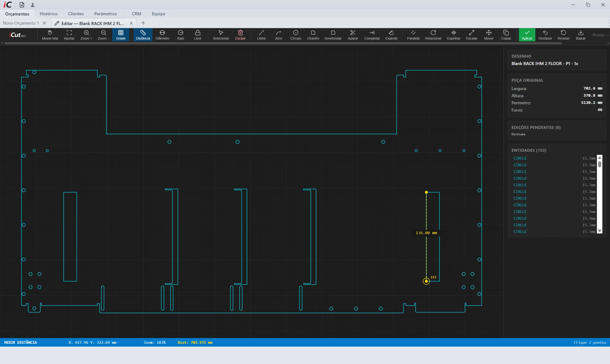Select the Espelhar mirror tool
The height and width of the screenshot is (364, 610).
point(454,35)
